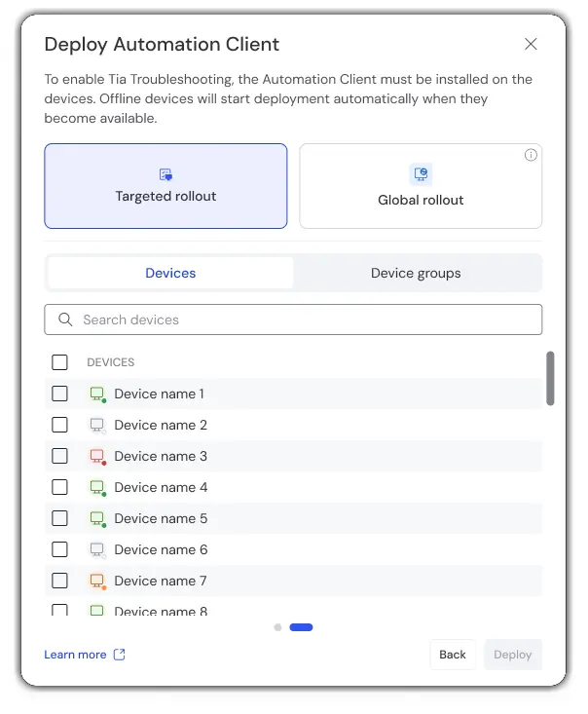Click the green monitor icon for Device name 1
Image resolution: width=588 pixels, height=714 pixels.
(97, 394)
